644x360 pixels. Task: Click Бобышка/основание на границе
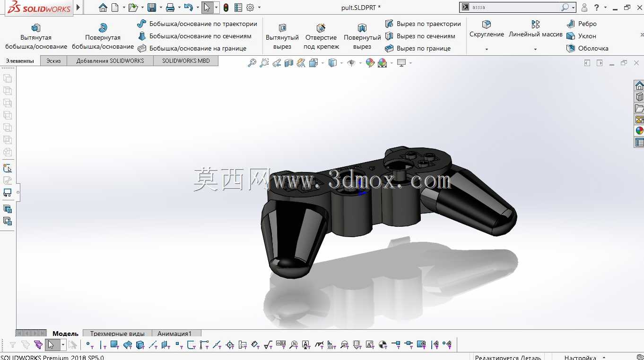coord(192,48)
